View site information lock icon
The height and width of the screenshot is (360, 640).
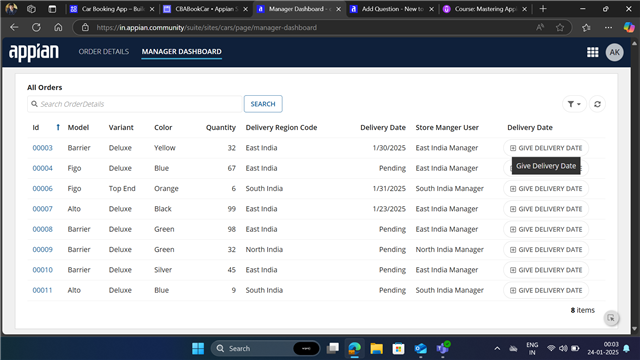point(85,27)
